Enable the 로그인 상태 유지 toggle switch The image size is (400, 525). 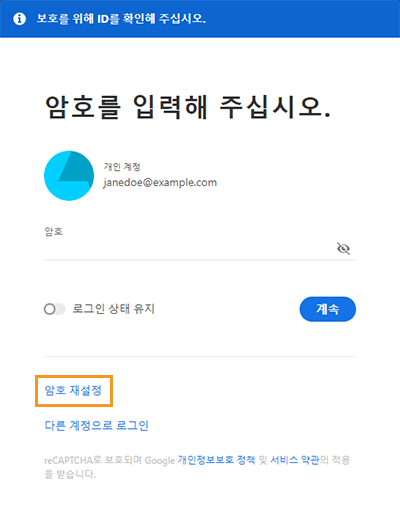[x=54, y=309]
